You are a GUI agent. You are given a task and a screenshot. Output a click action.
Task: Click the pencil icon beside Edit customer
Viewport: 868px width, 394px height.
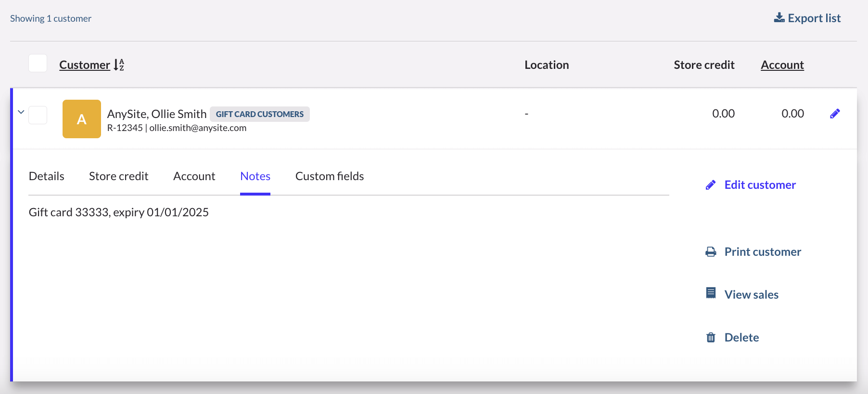pyautogui.click(x=711, y=185)
